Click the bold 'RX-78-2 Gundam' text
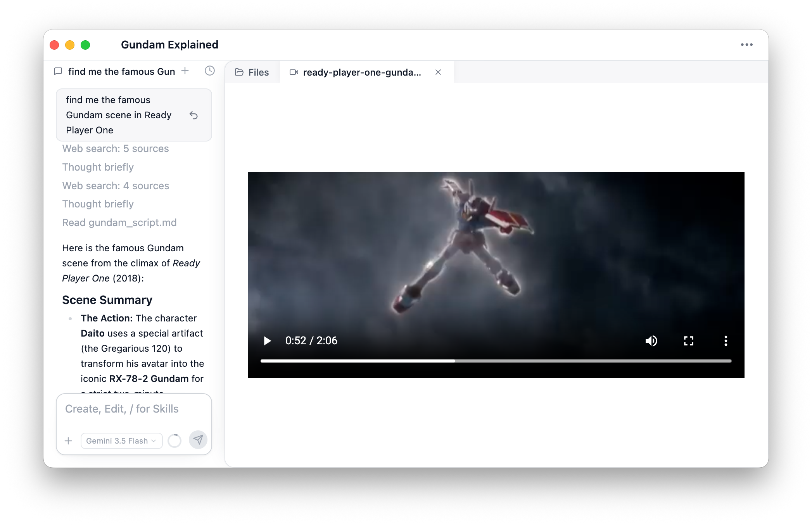Viewport: 812px width, 525px height. [x=149, y=379]
